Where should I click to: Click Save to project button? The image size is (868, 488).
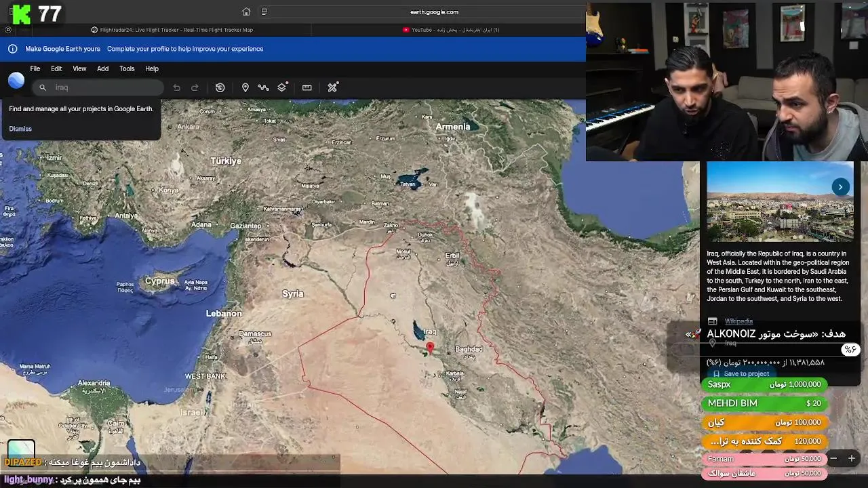pos(741,373)
